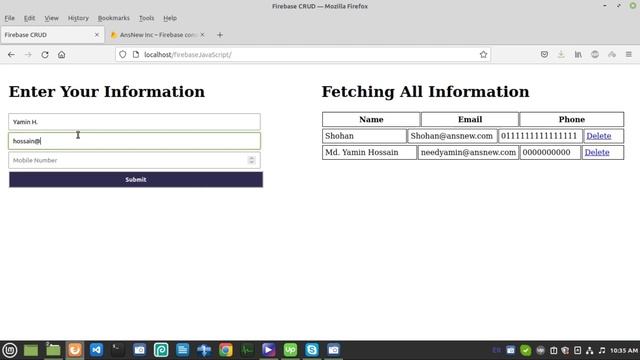Open a new tab with the plus button

point(220,35)
